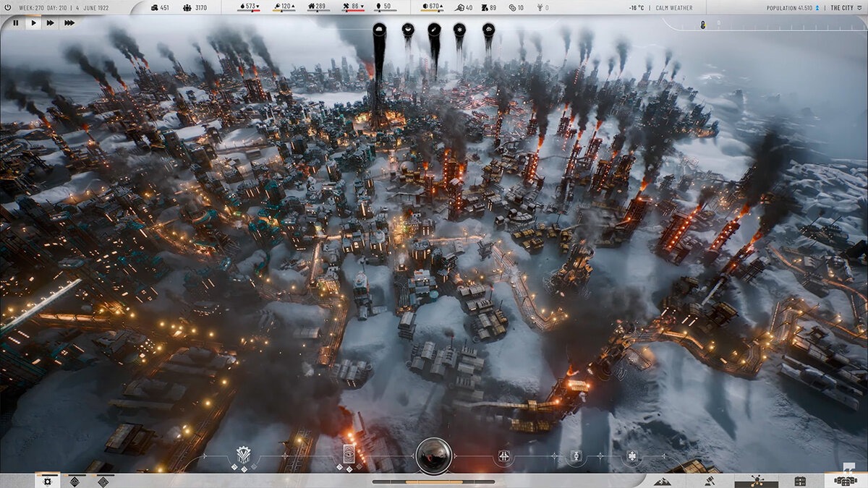The image size is (868, 488).
Task: View the cores counter showing 10
Action: click(x=516, y=7)
